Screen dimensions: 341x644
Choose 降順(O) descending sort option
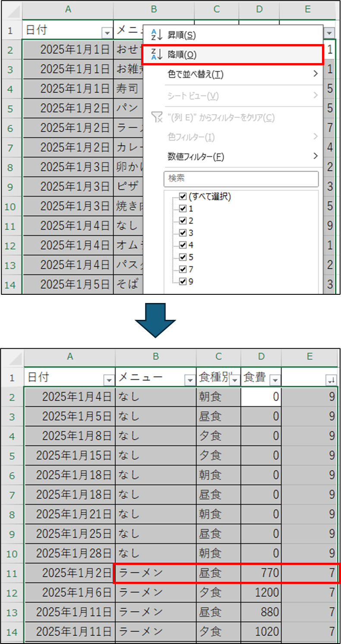pyautogui.click(x=232, y=54)
